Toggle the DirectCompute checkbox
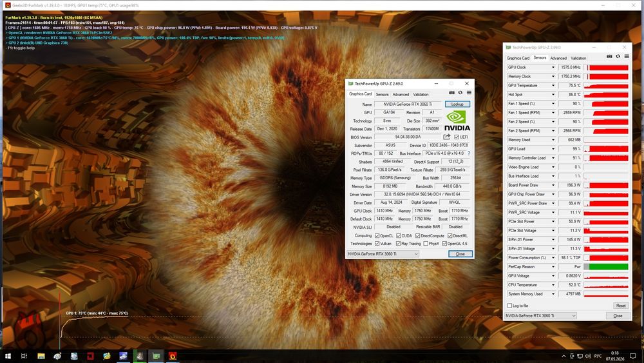644x363 pixels. 417,235
